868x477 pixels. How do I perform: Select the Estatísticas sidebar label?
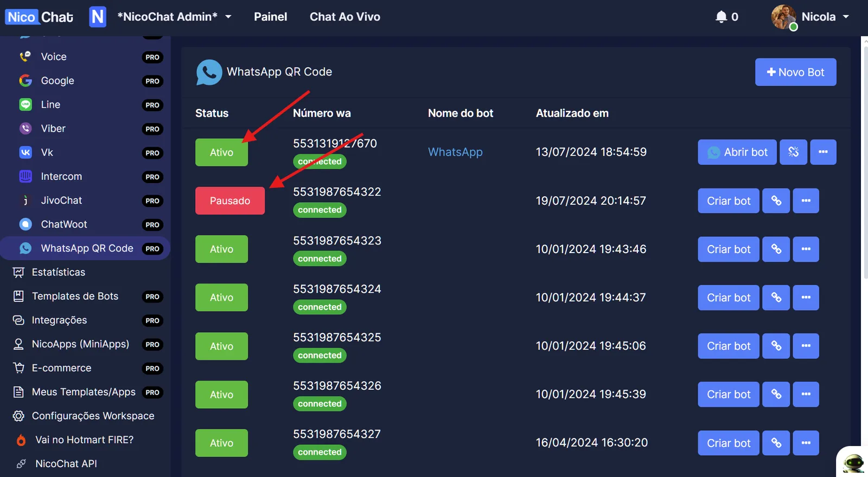59,272
